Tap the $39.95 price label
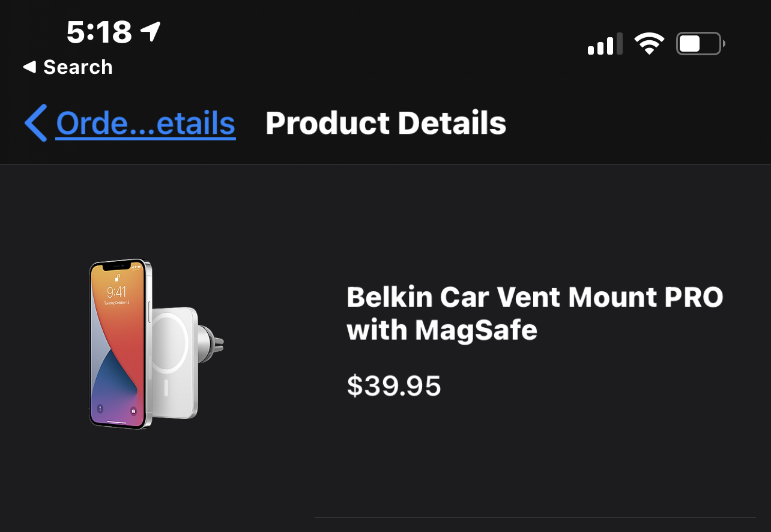This screenshot has height=532, width=771. 394,386
